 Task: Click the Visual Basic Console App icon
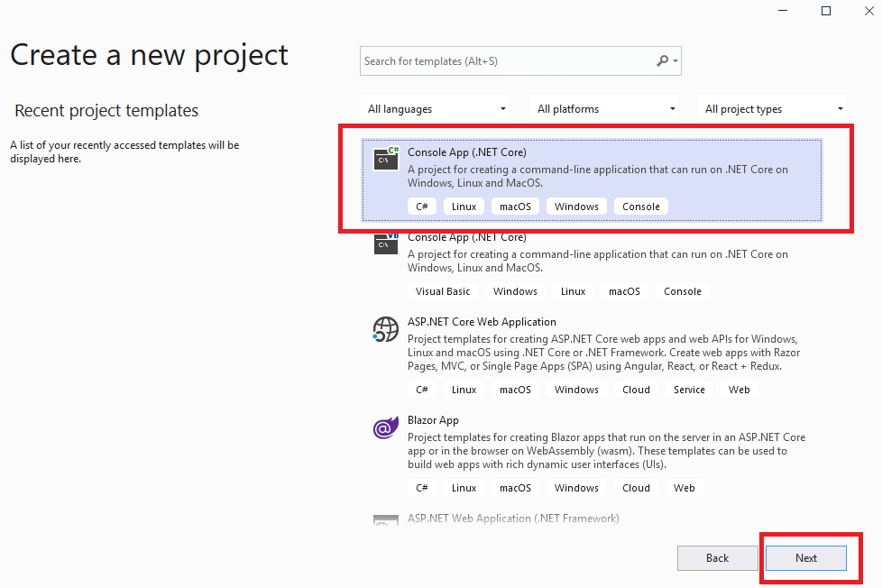pyautogui.click(x=386, y=243)
